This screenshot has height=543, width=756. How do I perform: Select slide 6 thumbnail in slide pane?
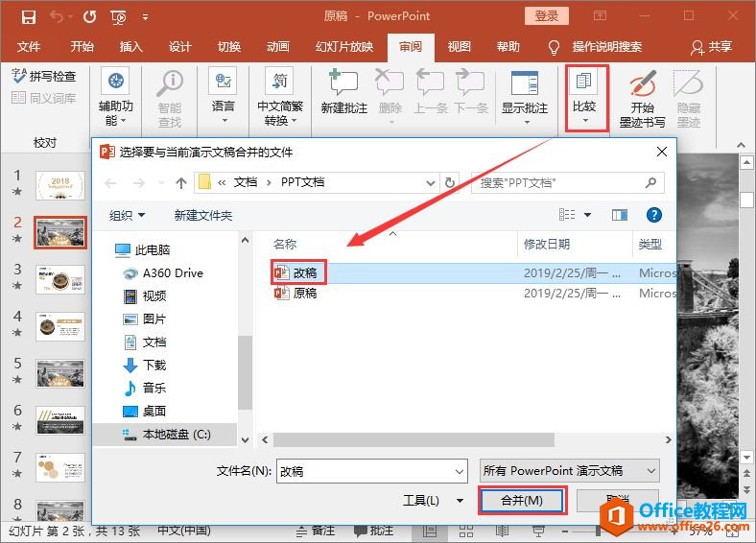pos(60,420)
